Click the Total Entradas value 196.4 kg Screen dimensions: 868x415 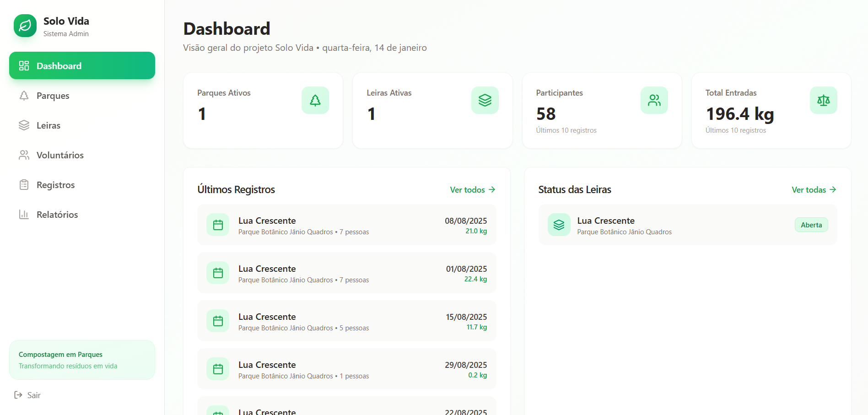[740, 113]
